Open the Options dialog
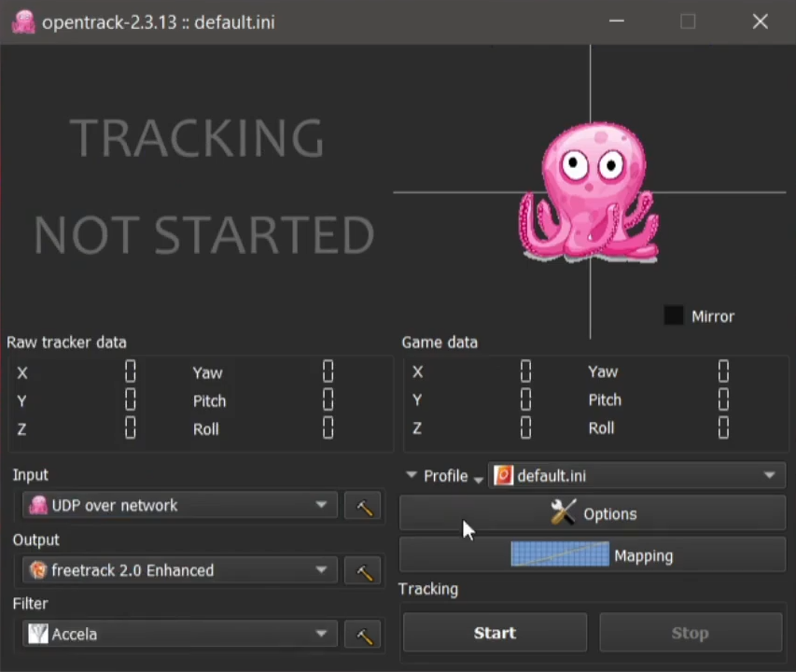 (593, 513)
